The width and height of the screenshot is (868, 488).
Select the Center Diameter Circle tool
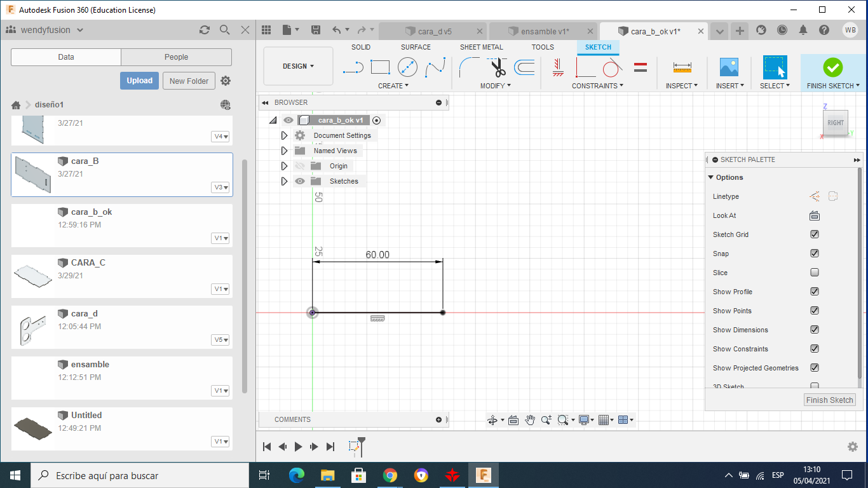[407, 67]
